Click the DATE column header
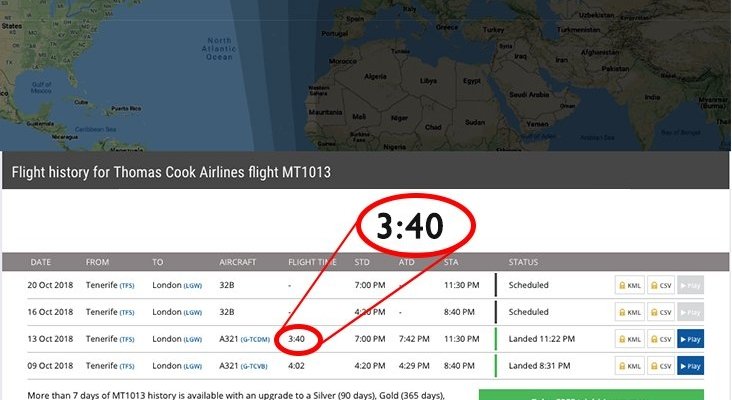Viewport: 732px width, 400px height. coord(41,262)
